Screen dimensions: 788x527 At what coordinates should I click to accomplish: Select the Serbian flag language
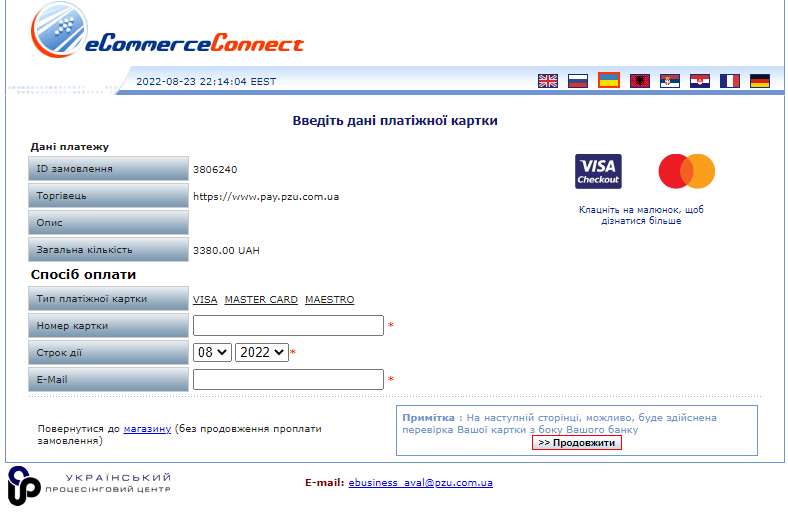(669, 81)
